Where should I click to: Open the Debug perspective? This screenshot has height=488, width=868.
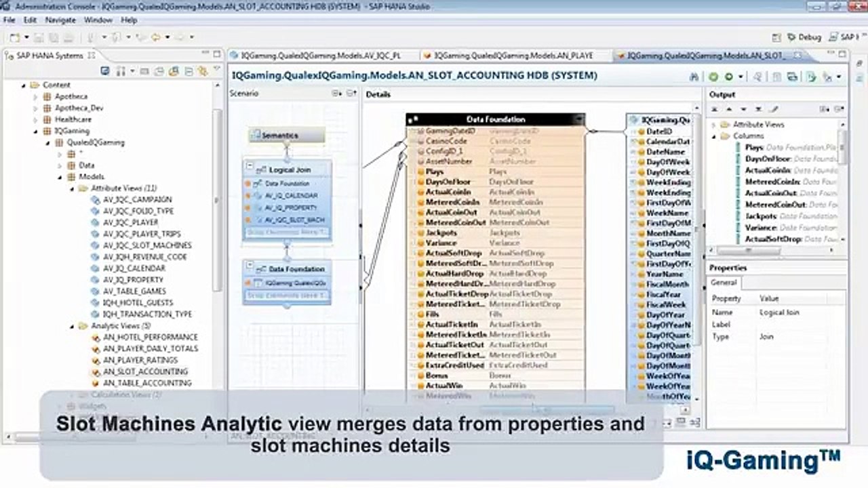804,37
